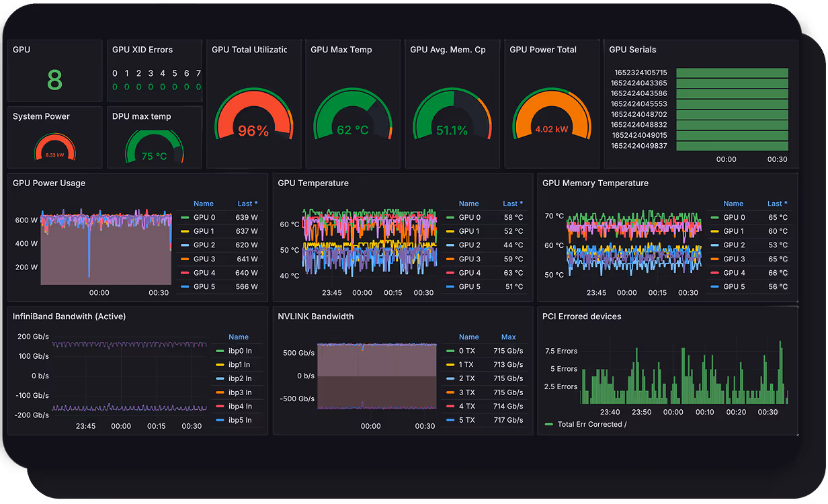This screenshot has width=828, height=504.
Task: Click the 714 Gb/s value for 4 TX
Action: pos(508,407)
